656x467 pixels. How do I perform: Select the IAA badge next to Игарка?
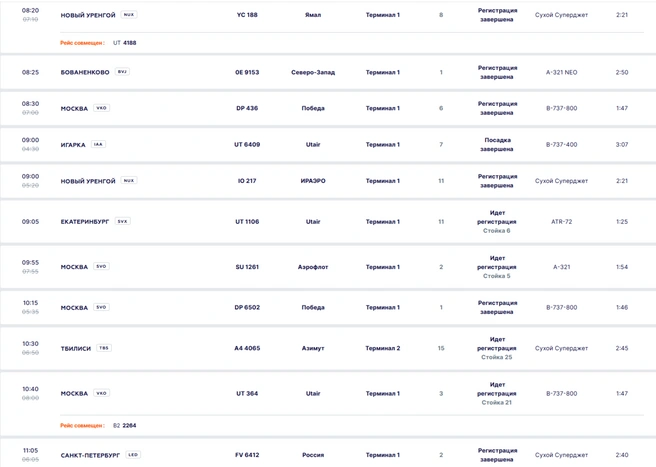[98, 144]
